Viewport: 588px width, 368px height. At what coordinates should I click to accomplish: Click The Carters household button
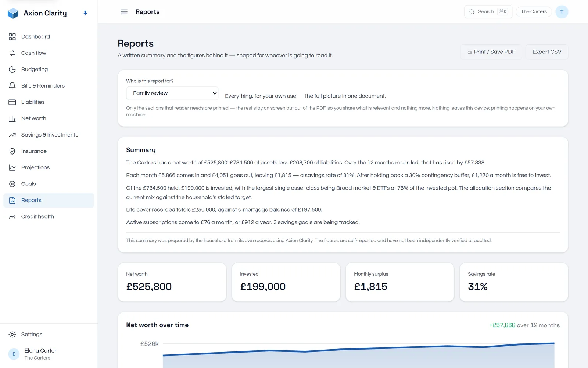coord(534,12)
